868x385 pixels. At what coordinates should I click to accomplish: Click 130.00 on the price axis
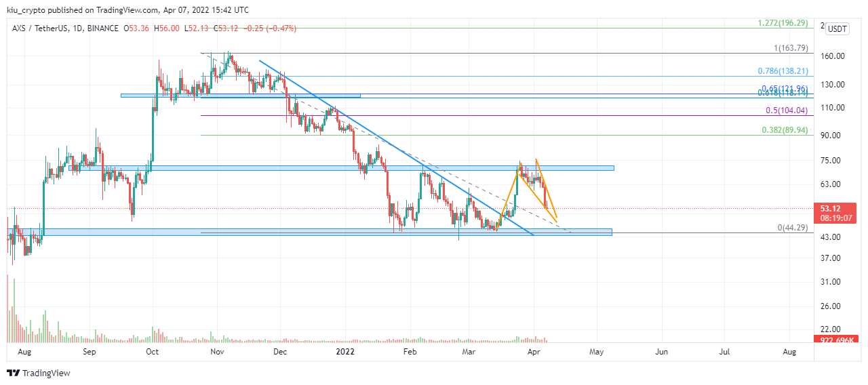point(833,85)
